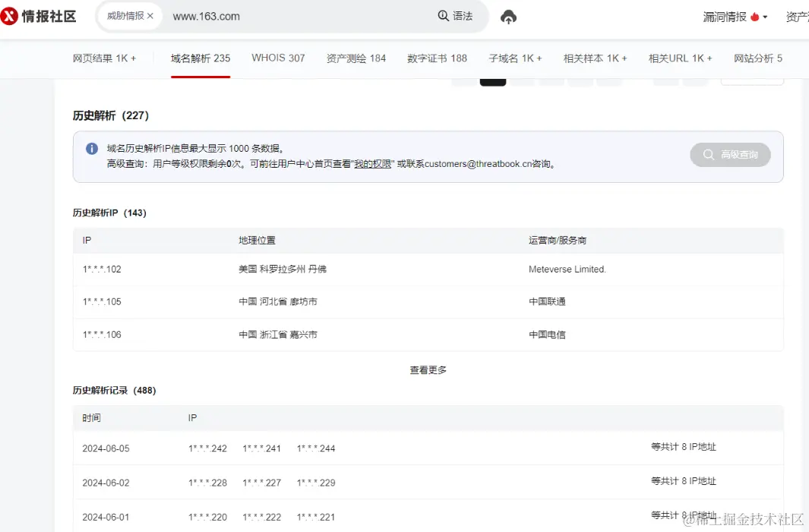Click the 2024-06-02 date cell

coord(106,483)
